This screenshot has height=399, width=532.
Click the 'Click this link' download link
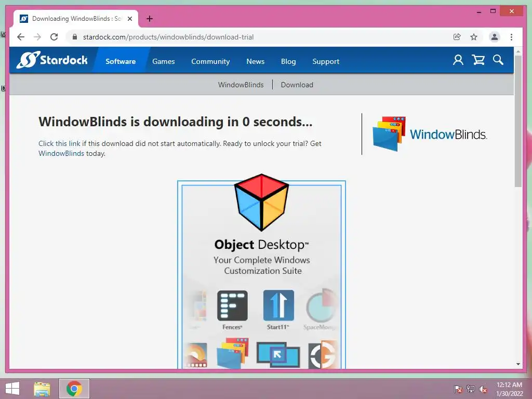pyautogui.click(x=59, y=143)
